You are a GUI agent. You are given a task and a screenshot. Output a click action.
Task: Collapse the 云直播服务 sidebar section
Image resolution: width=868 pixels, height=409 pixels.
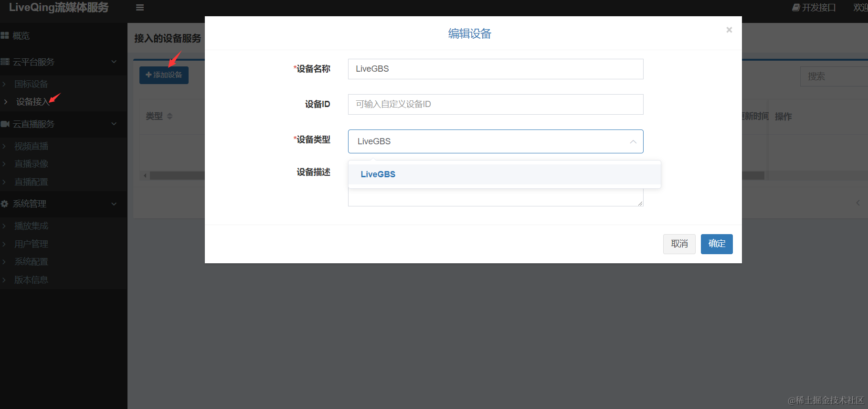(64, 124)
